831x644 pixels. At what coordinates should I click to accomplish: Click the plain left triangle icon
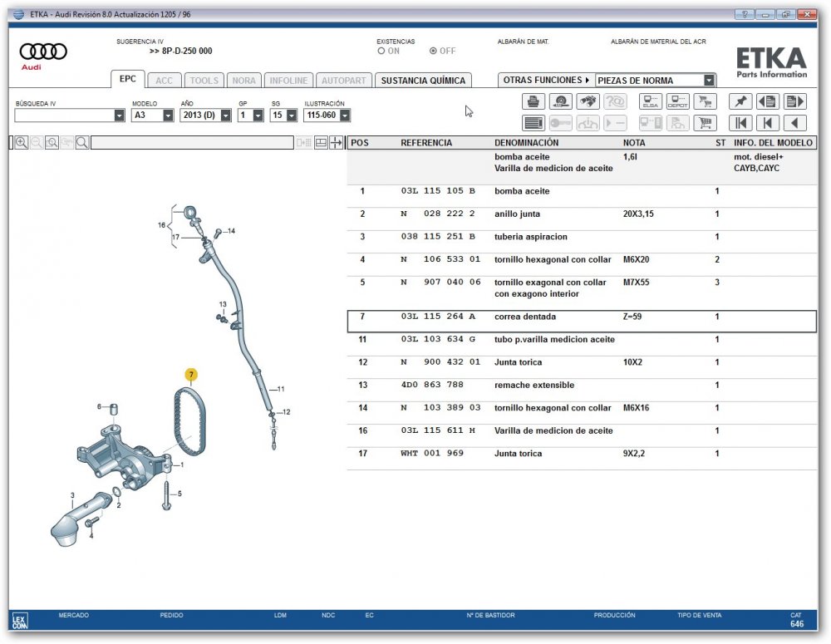tap(795, 123)
